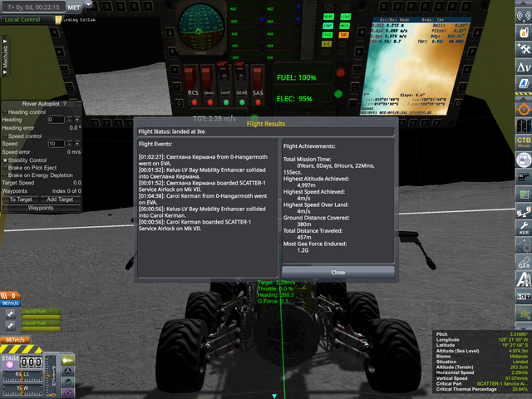The image size is (532, 399).
Task: Click the first engine icon in staging stack
Action: (x=11, y=314)
